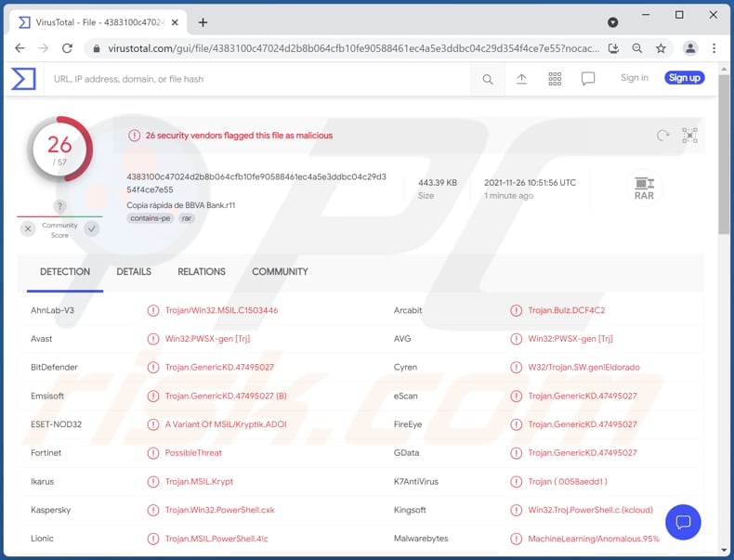This screenshot has width=734, height=560.
Task: Click Trojan ( 0058aedd1 ) K7AntiVirus result
Action: click(x=568, y=481)
